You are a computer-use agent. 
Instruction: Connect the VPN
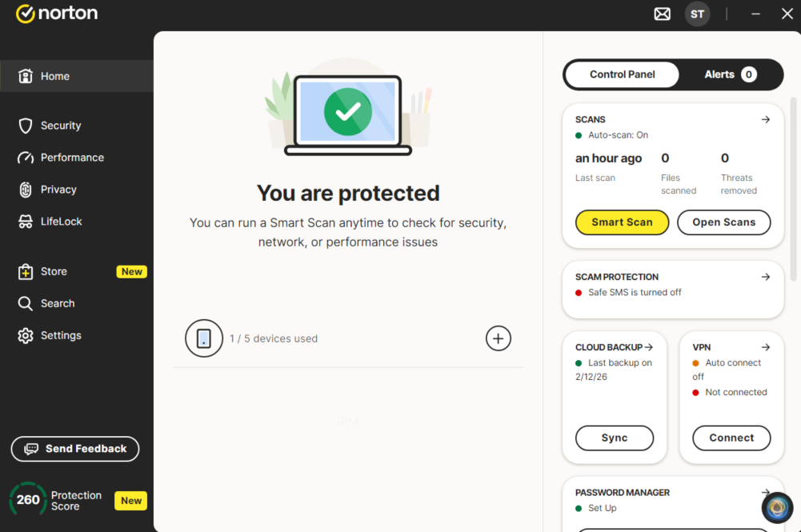[731, 438]
